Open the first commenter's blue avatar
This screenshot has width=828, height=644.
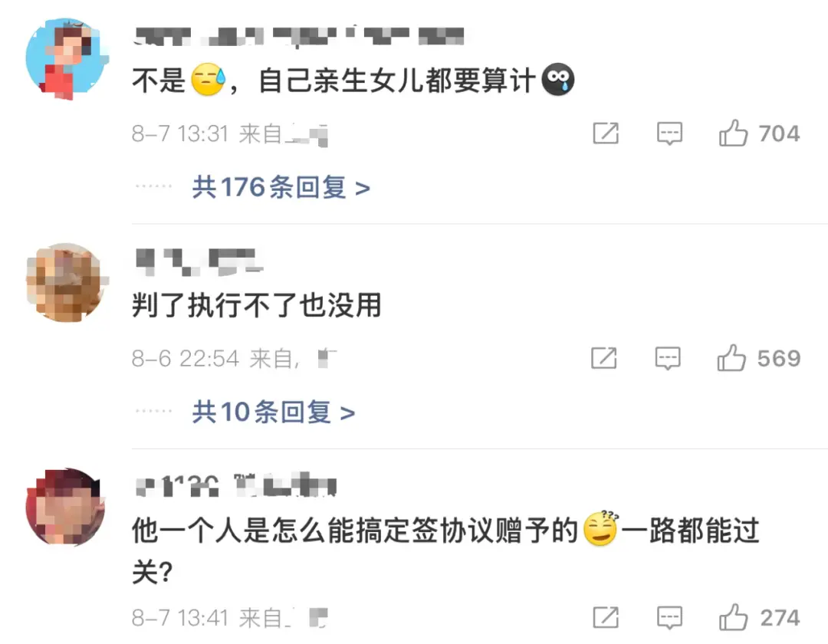coord(66,58)
